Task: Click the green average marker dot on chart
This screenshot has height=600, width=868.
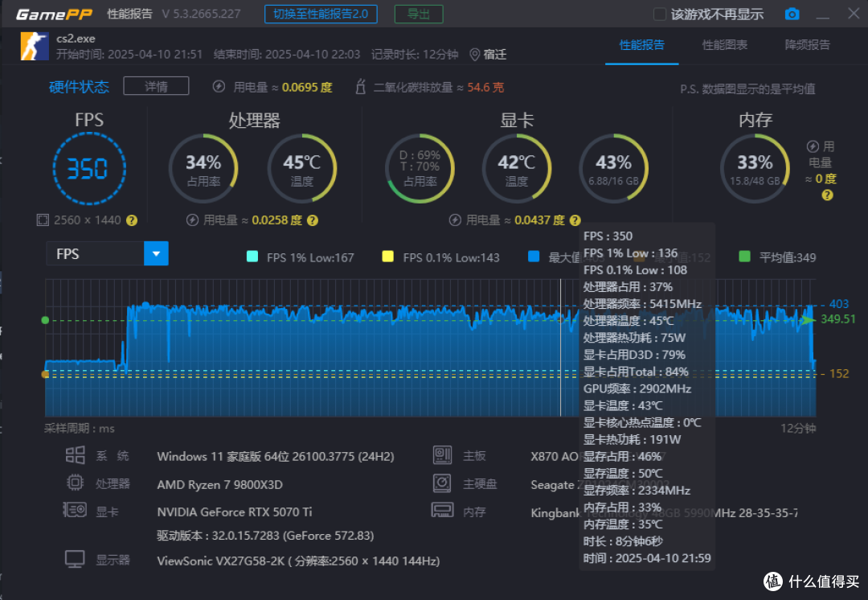Action: tap(45, 320)
